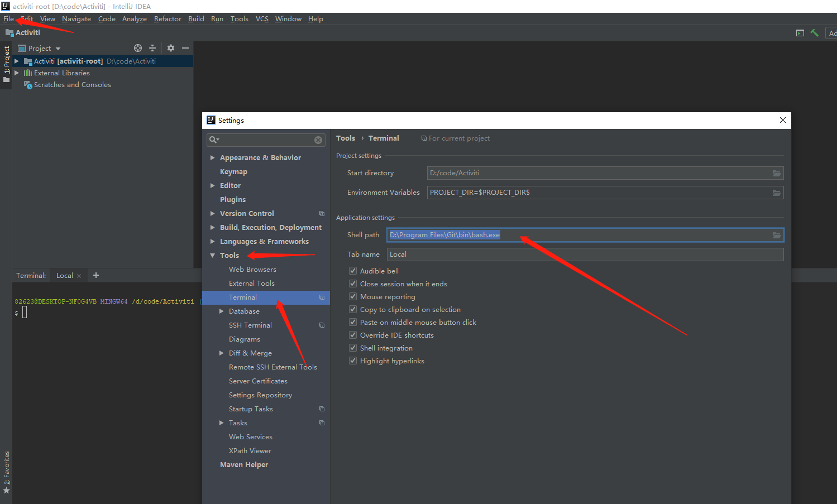Screen dimensions: 837x504
Task: Click the Tab name input field
Action: [585, 255]
